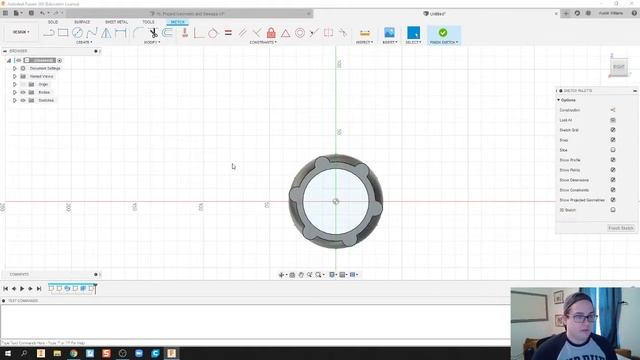This screenshot has height=360, width=640.
Task: Apply the Collinear constraint
Action: 314,33
